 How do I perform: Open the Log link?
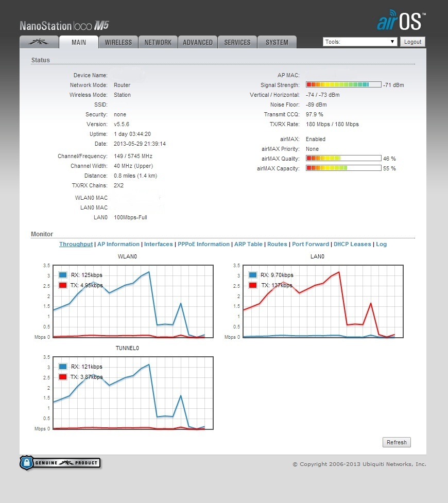click(x=381, y=244)
